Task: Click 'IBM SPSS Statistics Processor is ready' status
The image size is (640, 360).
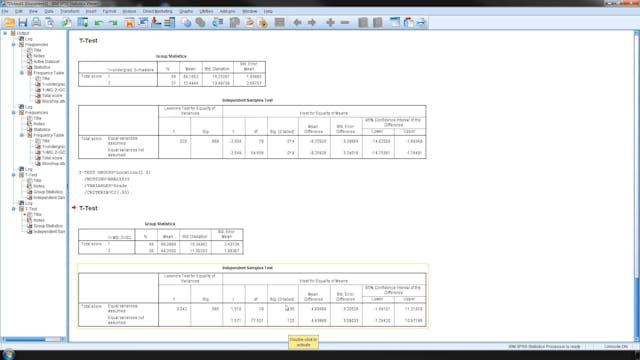Action: 544,347
